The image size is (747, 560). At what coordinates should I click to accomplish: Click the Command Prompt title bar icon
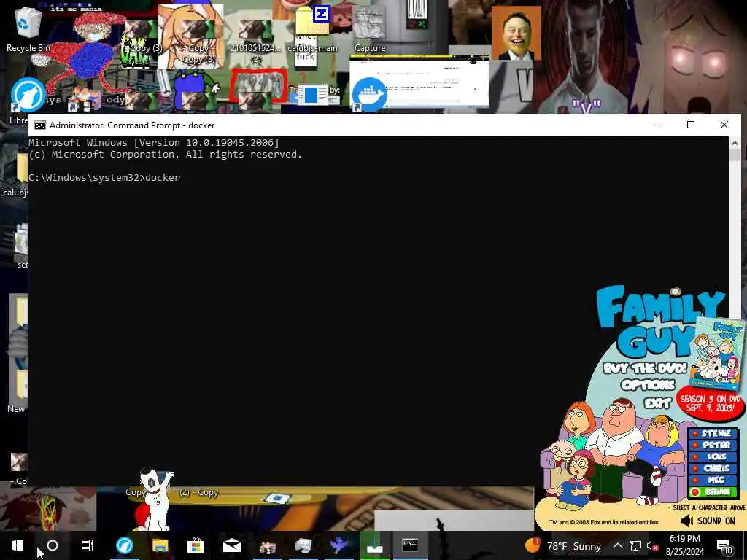tap(40, 125)
